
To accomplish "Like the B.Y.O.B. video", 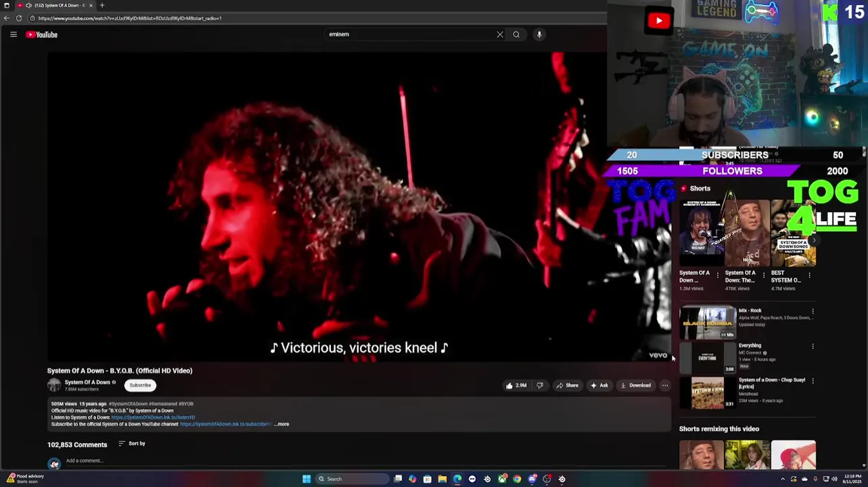I will pyautogui.click(x=516, y=386).
